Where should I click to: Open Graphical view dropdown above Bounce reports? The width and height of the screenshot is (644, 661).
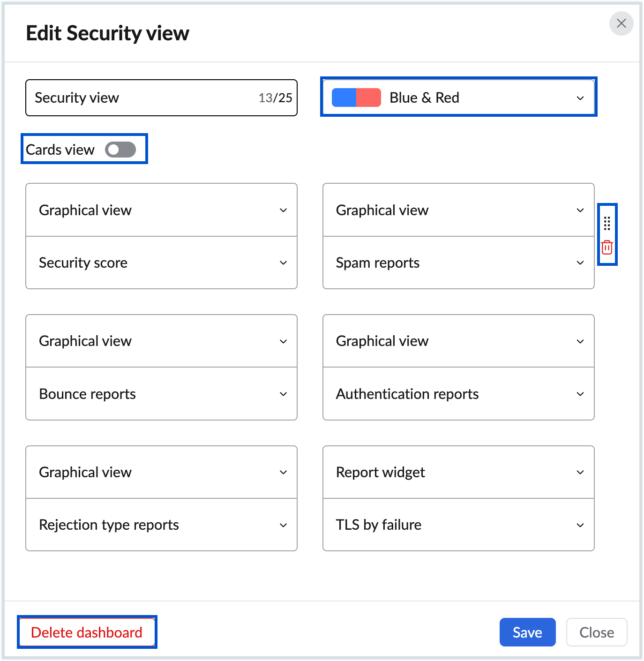point(161,341)
